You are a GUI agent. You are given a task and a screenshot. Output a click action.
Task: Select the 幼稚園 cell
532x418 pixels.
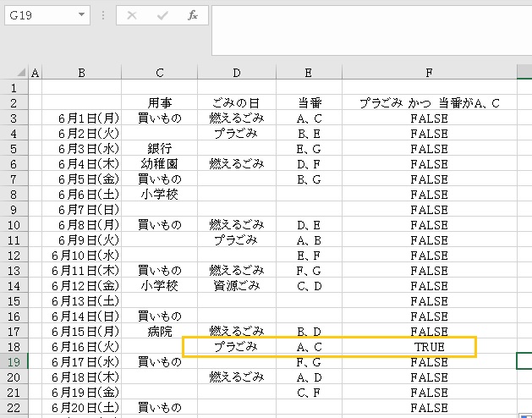[x=159, y=164]
